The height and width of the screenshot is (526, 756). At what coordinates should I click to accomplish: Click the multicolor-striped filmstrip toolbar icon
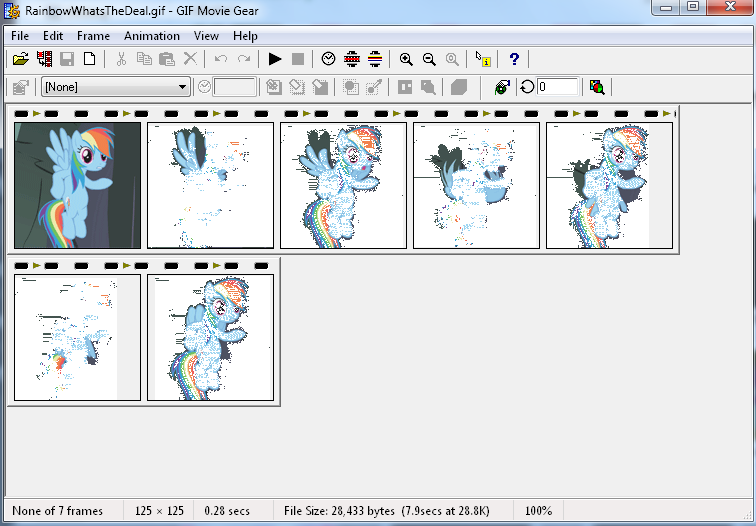375,59
